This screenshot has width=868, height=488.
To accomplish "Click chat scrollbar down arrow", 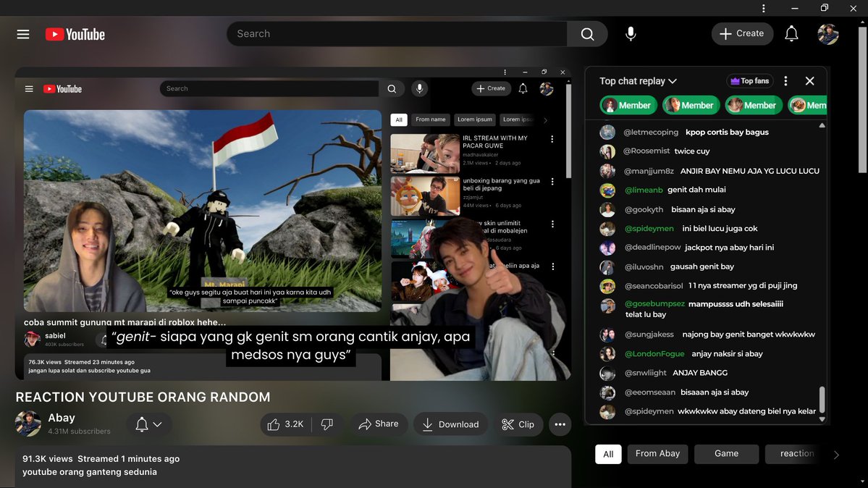I will point(822,419).
